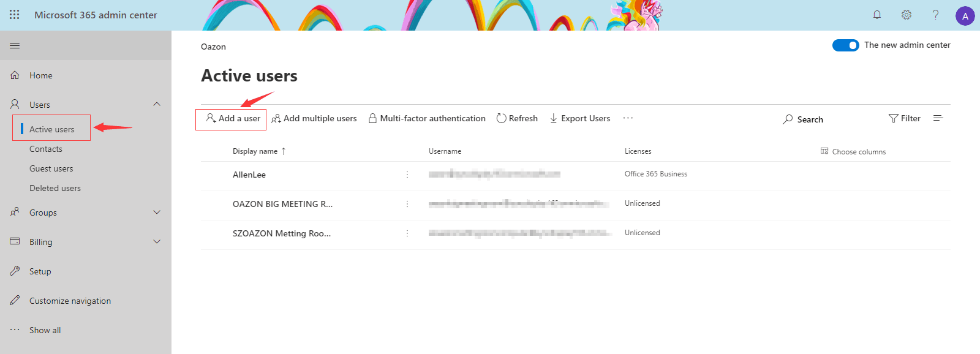Open the notifications bell

(x=877, y=15)
